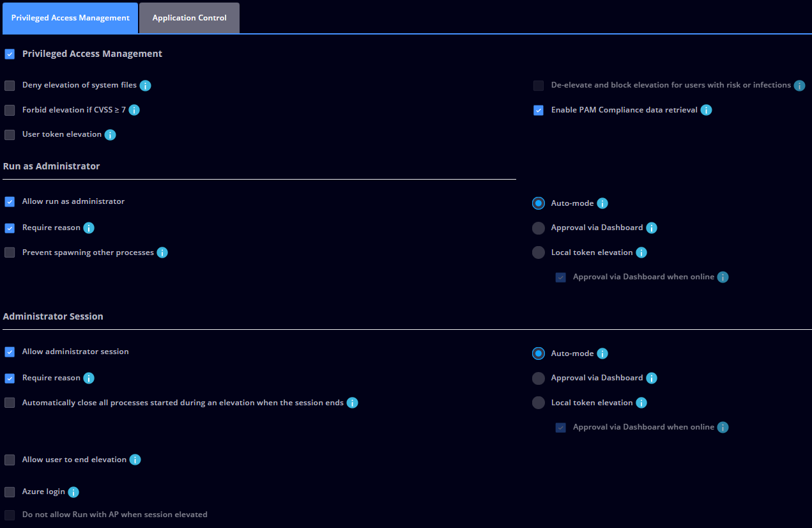Screen dimensions: 812x528
Task: Open info icon for Run as Administrator Require reason
Action: pyautogui.click(x=89, y=228)
